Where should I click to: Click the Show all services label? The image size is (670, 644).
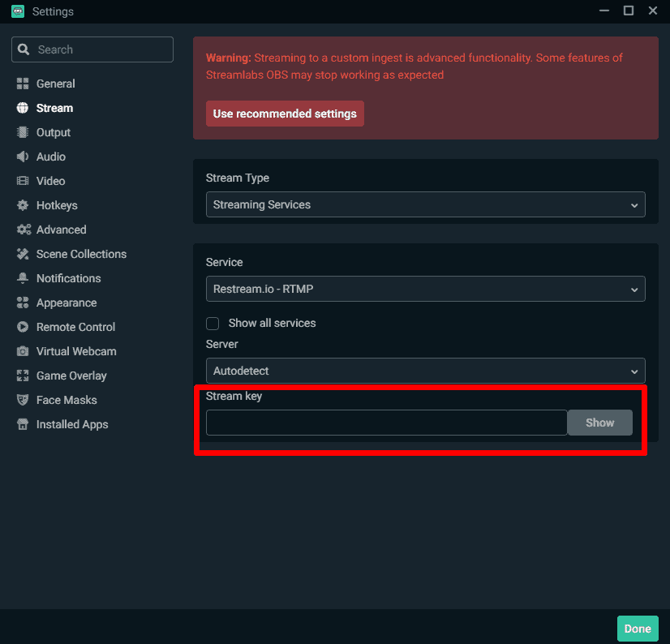[273, 324]
